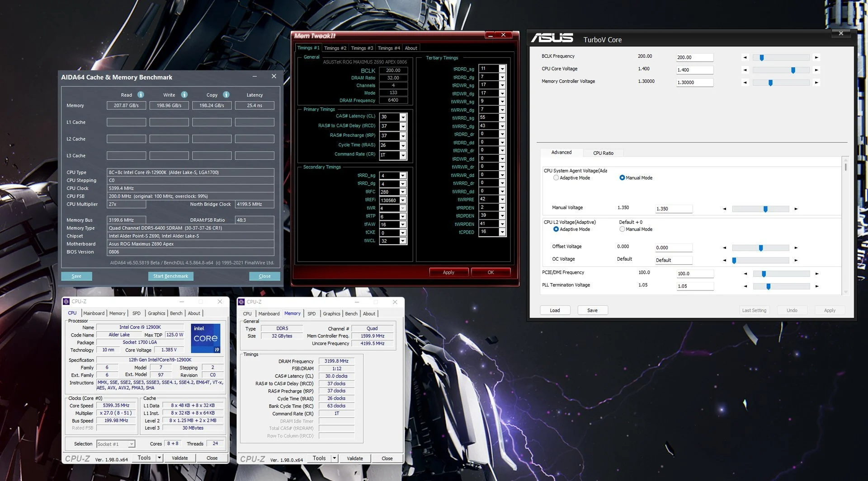Click the PCIE/DMI Frequency input field
Screen dimensions: 868x481
[695, 274]
